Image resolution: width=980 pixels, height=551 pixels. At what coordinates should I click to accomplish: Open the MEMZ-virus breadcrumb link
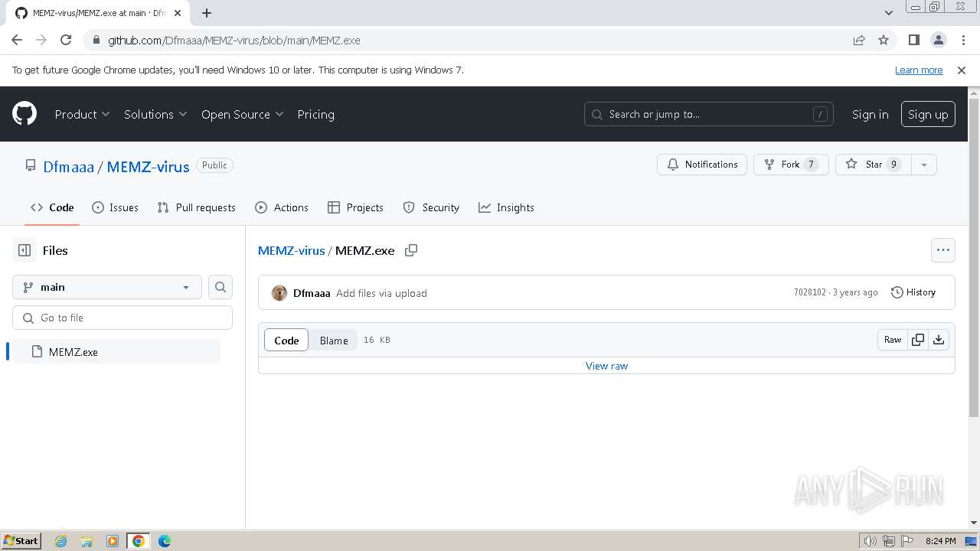pos(292,250)
